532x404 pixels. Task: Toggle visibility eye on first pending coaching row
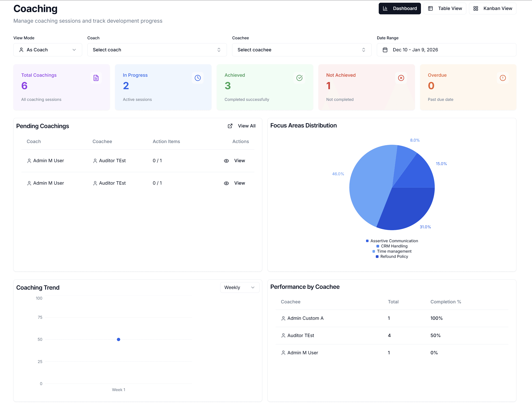pos(226,161)
